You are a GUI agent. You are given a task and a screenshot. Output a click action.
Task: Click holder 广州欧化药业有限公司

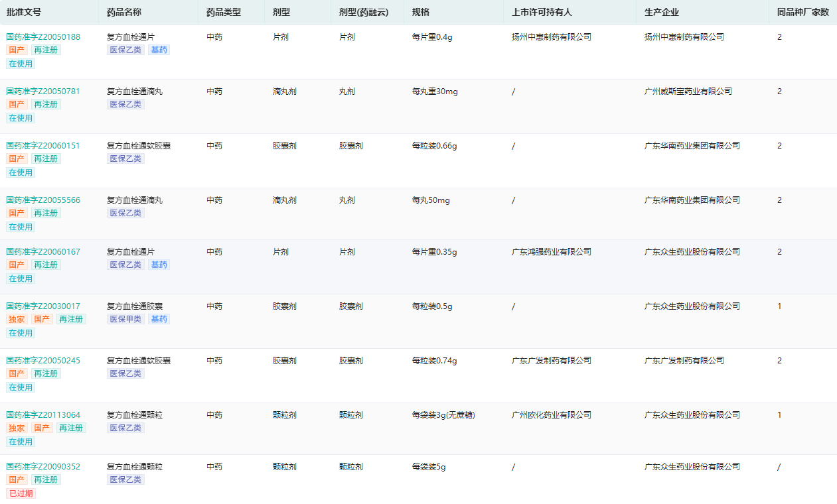tap(552, 415)
